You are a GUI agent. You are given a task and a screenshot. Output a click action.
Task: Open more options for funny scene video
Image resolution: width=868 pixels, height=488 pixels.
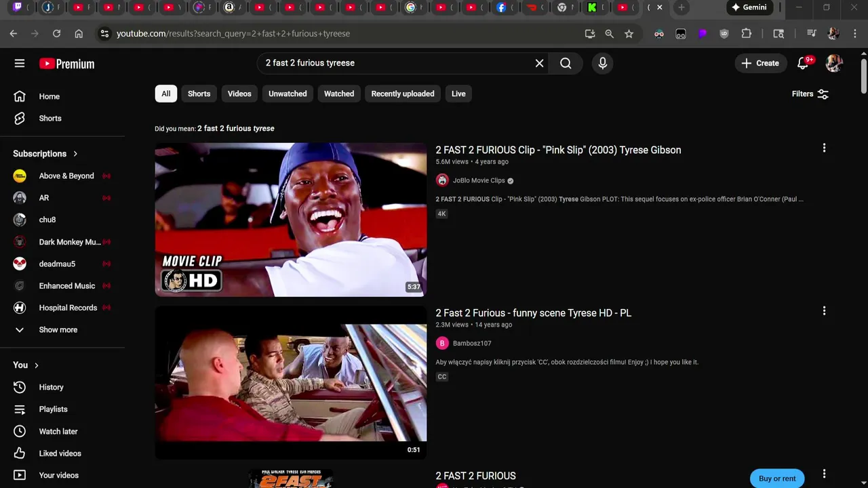click(824, 311)
